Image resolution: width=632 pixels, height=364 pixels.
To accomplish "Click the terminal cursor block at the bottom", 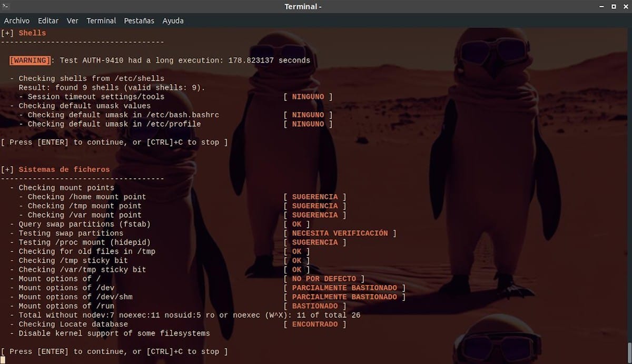I will coord(3,360).
